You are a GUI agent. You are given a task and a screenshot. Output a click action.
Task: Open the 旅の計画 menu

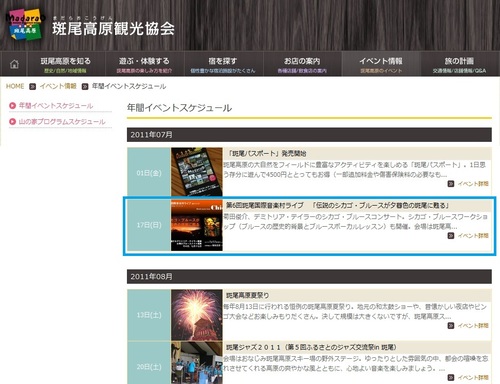pyautogui.click(x=459, y=64)
